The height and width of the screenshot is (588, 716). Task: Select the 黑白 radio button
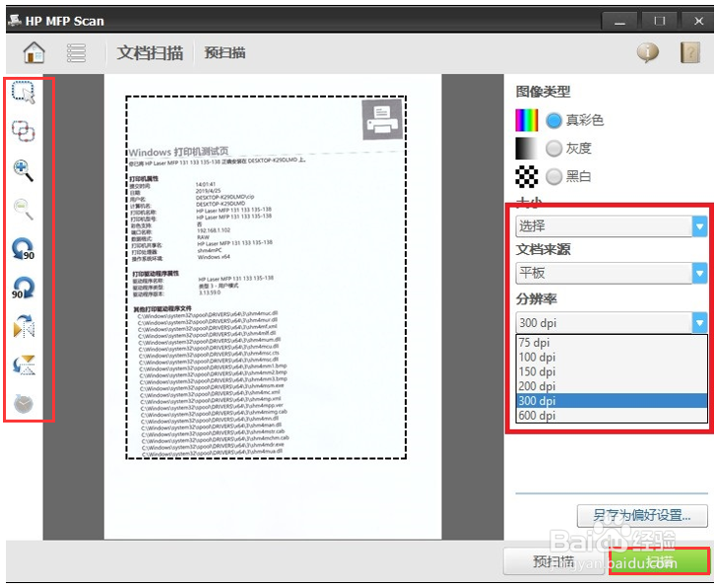[553, 176]
